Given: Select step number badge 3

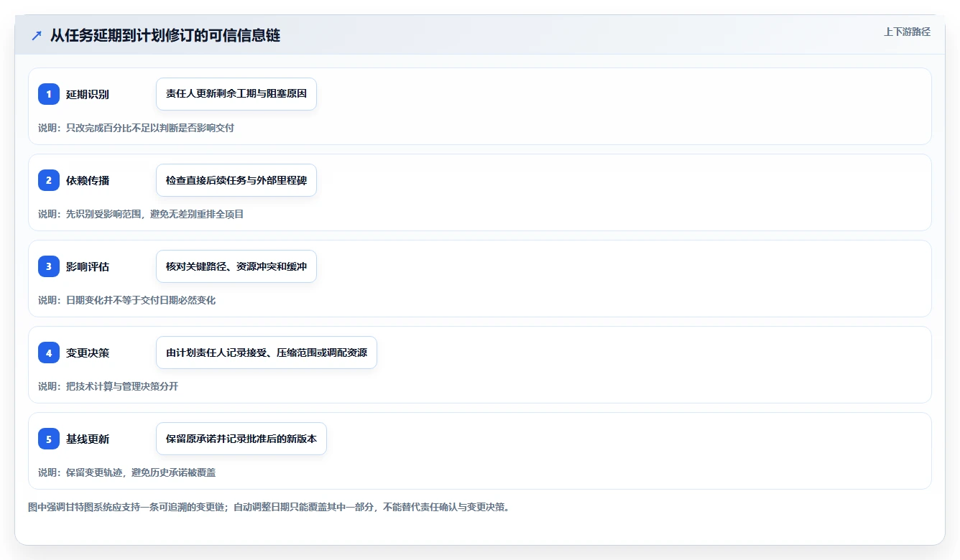Looking at the screenshot, I should click(x=49, y=266).
